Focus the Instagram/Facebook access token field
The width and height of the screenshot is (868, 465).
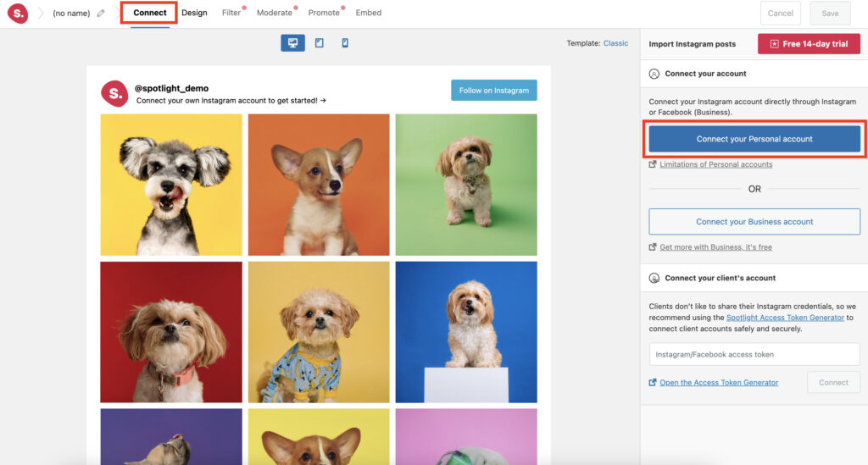click(x=754, y=354)
